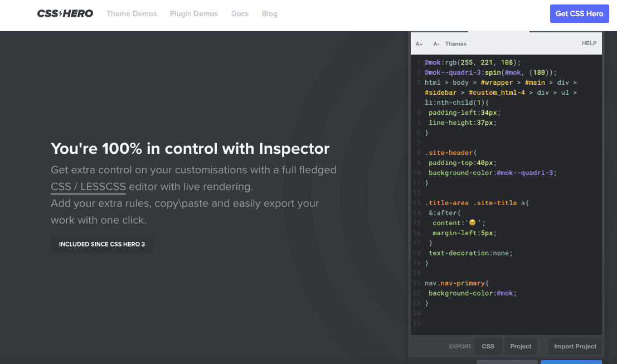617x364 pixels.
Task: Decrease editor font size with A-
Action: (x=436, y=44)
